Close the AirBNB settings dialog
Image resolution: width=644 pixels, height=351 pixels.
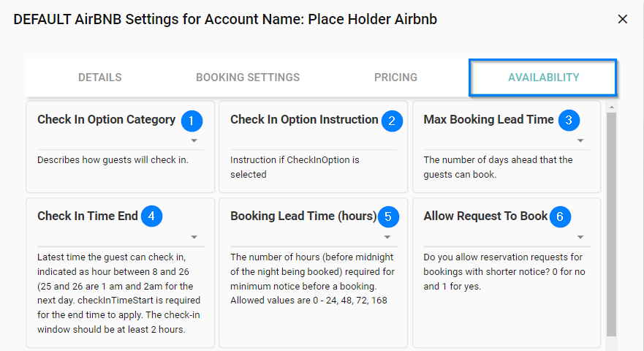tap(623, 19)
